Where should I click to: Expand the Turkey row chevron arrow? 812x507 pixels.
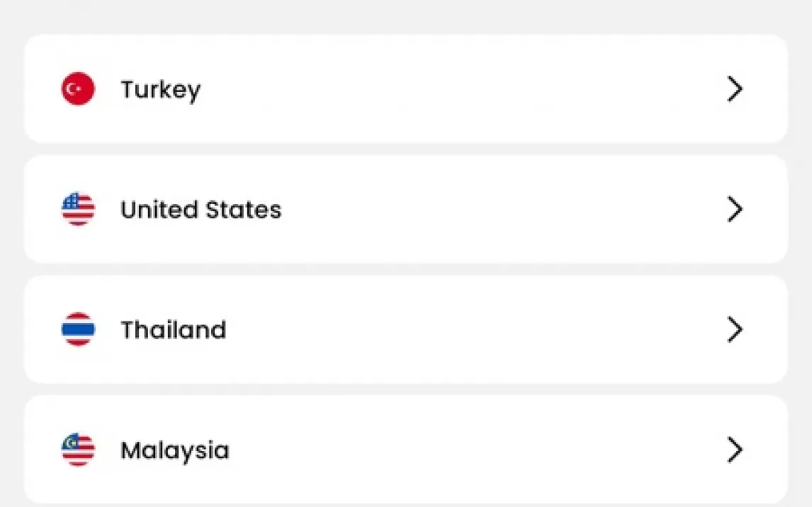tap(735, 89)
